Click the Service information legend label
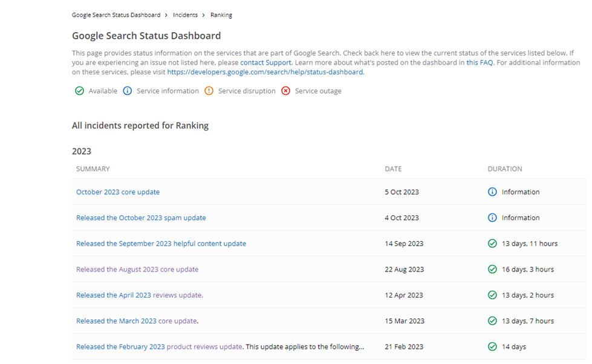 coord(168,91)
